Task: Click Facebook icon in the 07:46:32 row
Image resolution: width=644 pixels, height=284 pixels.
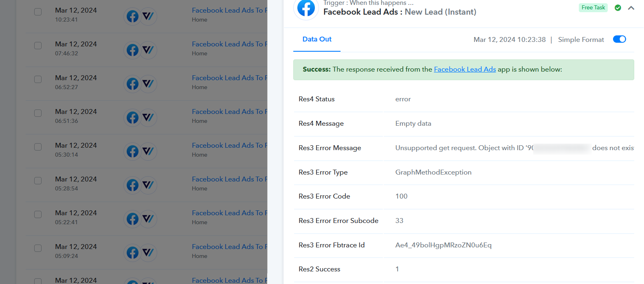Action: click(x=132, y=50)
